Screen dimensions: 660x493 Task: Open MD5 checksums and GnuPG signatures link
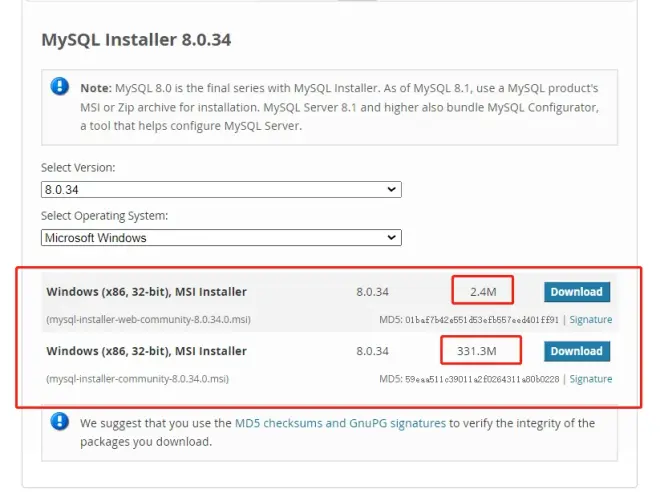point(340,423)
